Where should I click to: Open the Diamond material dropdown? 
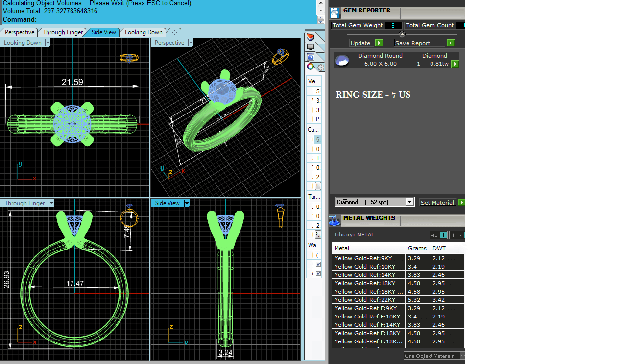click(x=409, y=202)
